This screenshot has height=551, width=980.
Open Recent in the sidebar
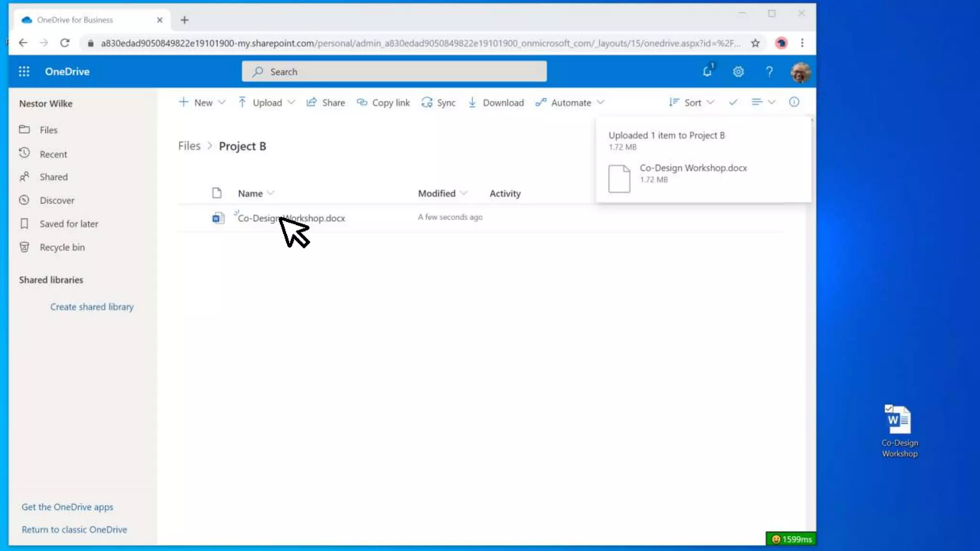click(53, 154)
